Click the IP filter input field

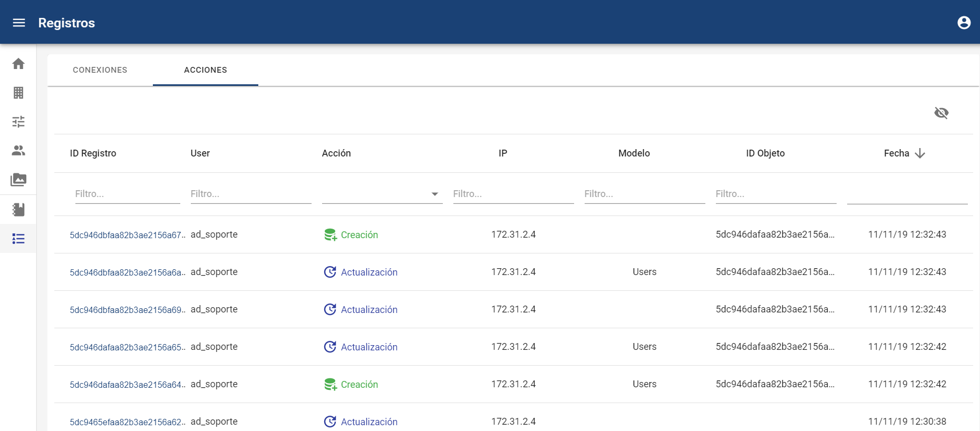point(513,194)
